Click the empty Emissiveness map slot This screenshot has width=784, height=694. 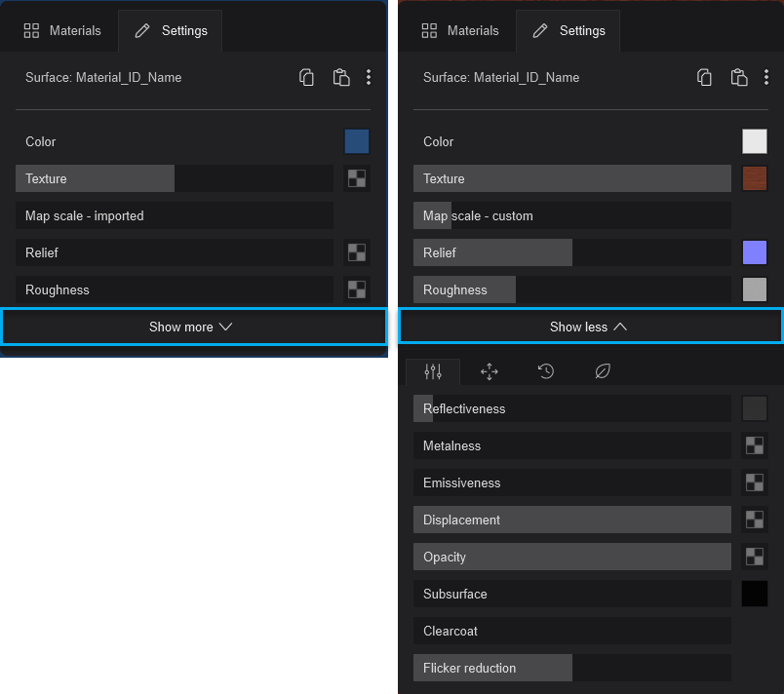(755, 482)
